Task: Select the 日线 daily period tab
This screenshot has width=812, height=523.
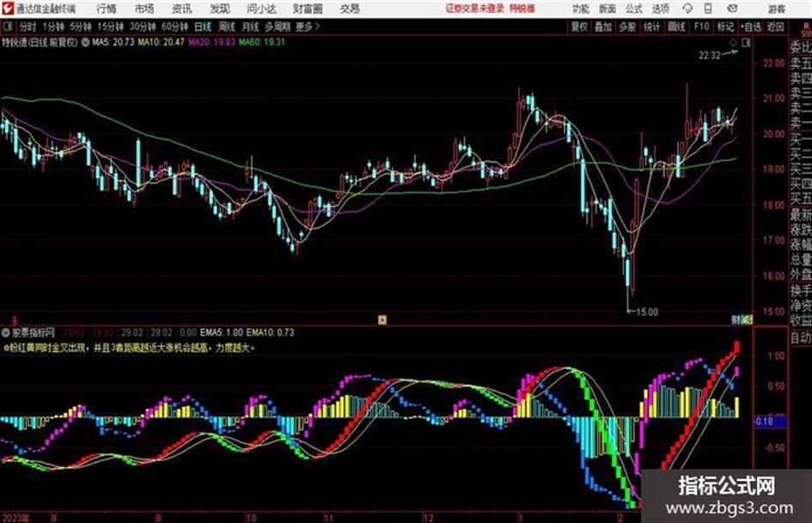Action: (203, 27)
